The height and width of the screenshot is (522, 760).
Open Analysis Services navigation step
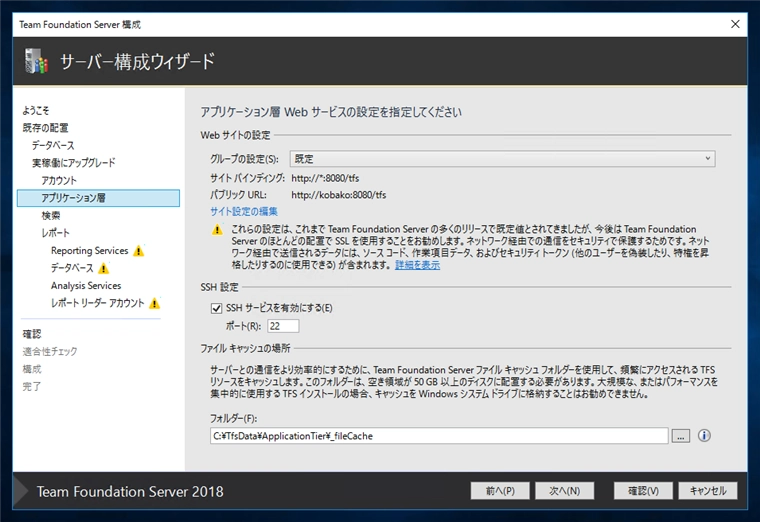pos(86,285)
